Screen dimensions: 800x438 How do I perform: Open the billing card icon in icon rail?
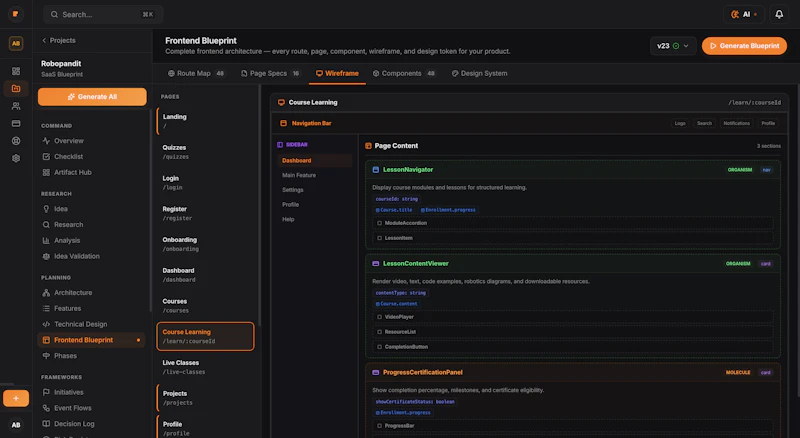(x=16, y=123)
